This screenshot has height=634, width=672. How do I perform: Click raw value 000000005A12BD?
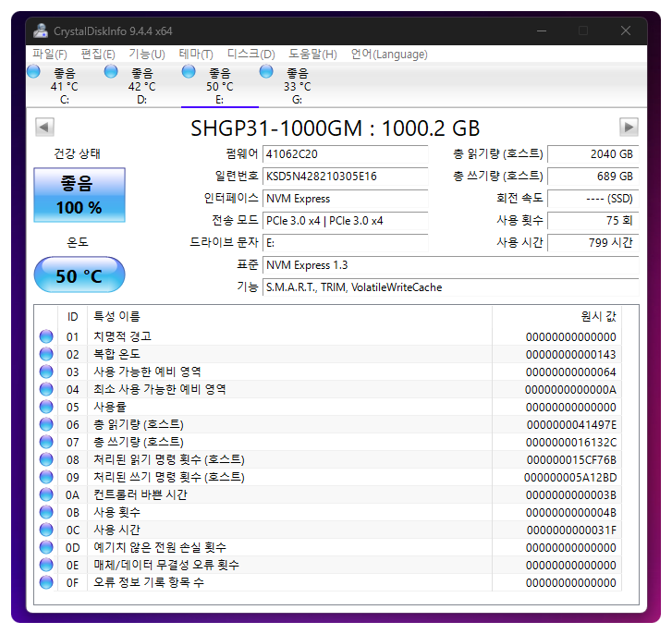click(570, 478)
